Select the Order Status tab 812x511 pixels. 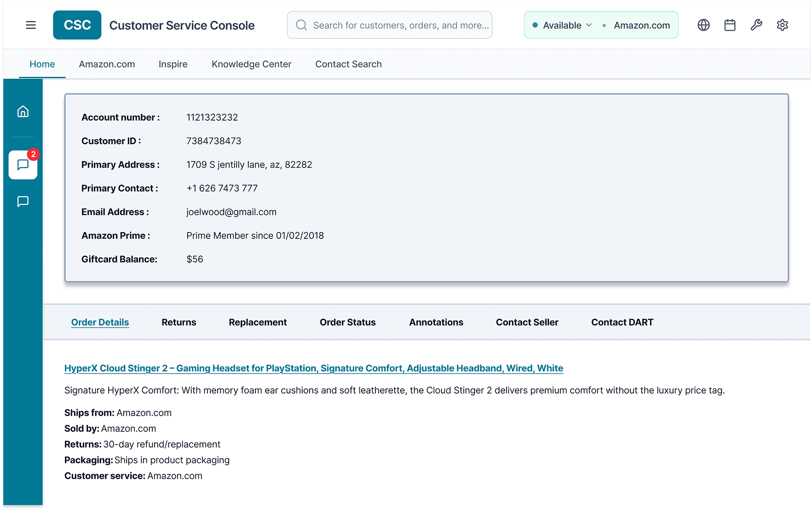[x=347, y=322]
